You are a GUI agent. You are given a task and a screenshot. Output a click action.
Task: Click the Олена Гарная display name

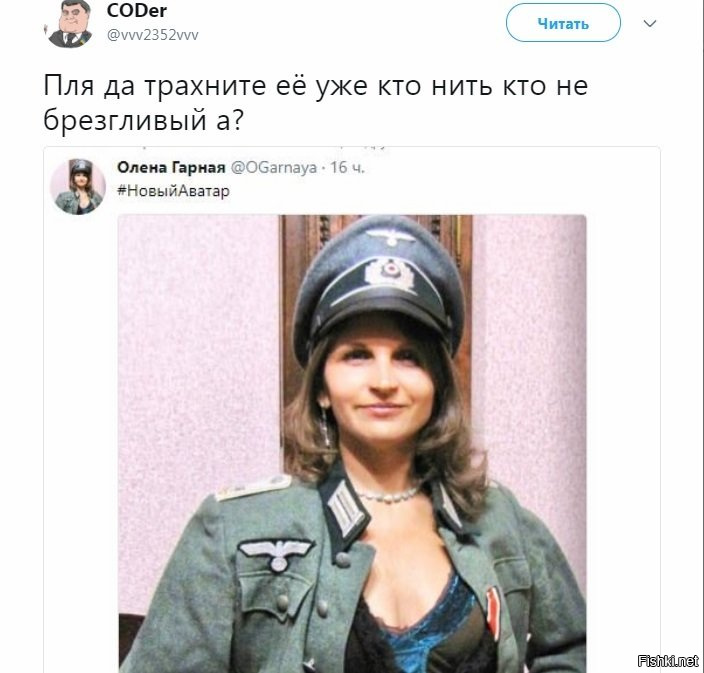(171, 167)
